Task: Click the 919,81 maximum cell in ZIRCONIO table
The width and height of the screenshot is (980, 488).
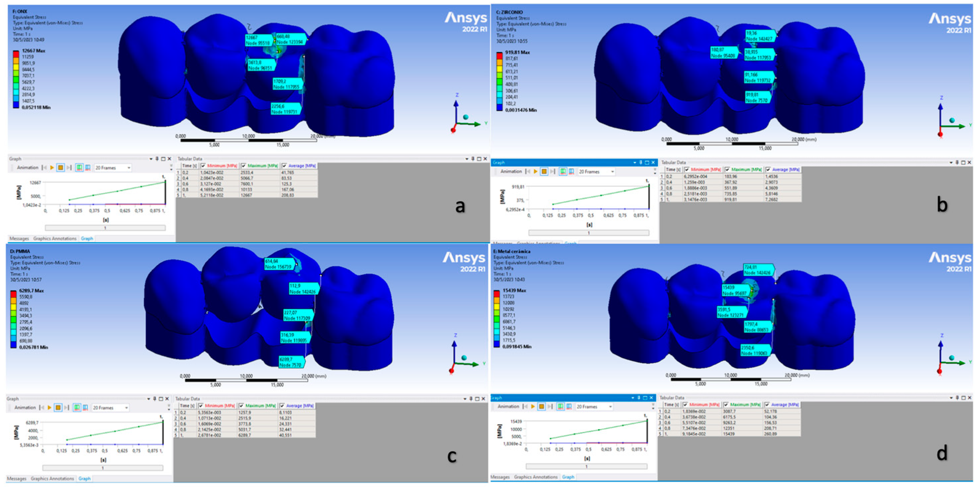Action: (x=744, y=199)
